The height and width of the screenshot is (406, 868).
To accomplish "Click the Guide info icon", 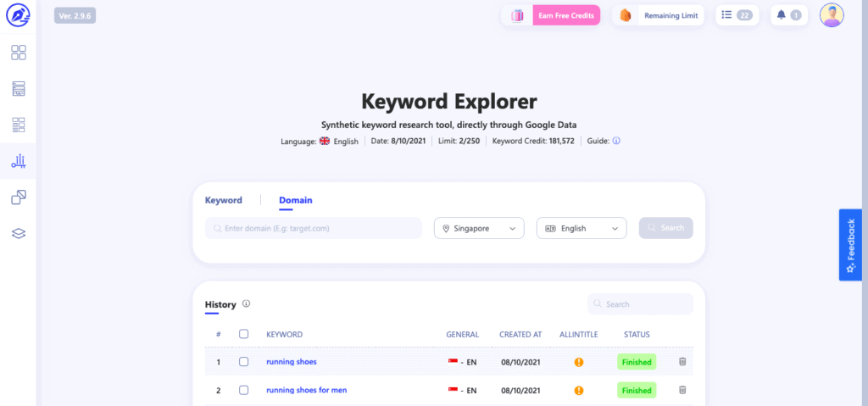I will point(616,141).
